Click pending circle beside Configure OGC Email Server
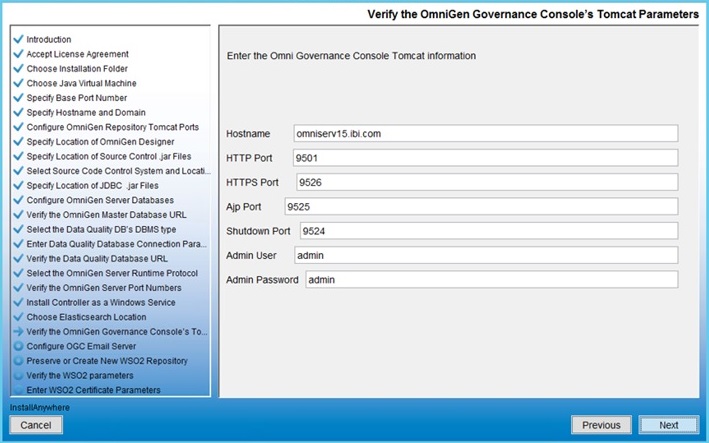This screenshot has height=443, width=709. (x=18, y=346)
